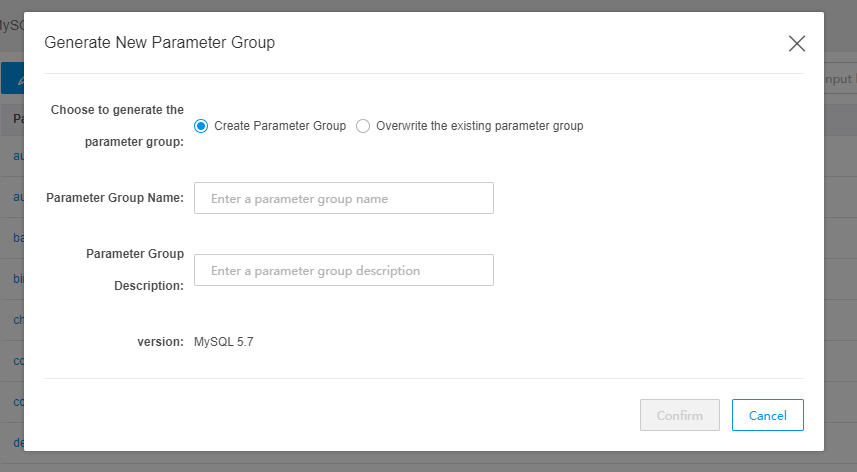Click the 'Parameter Group Name:' label
Image resolution: width=857 pixels, height=472 pixels.
click(115, 198)
